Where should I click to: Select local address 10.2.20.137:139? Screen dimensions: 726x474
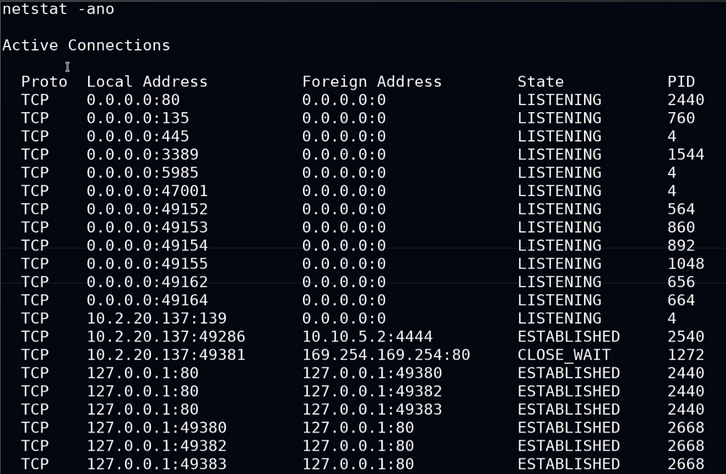156,318
